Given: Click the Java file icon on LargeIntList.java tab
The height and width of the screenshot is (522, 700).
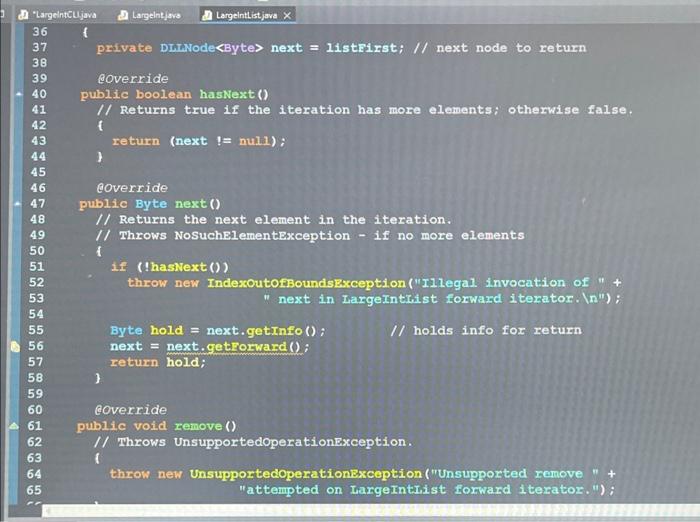Looking at the screenshot, I should pyautogui.click(x=207, y=16).
